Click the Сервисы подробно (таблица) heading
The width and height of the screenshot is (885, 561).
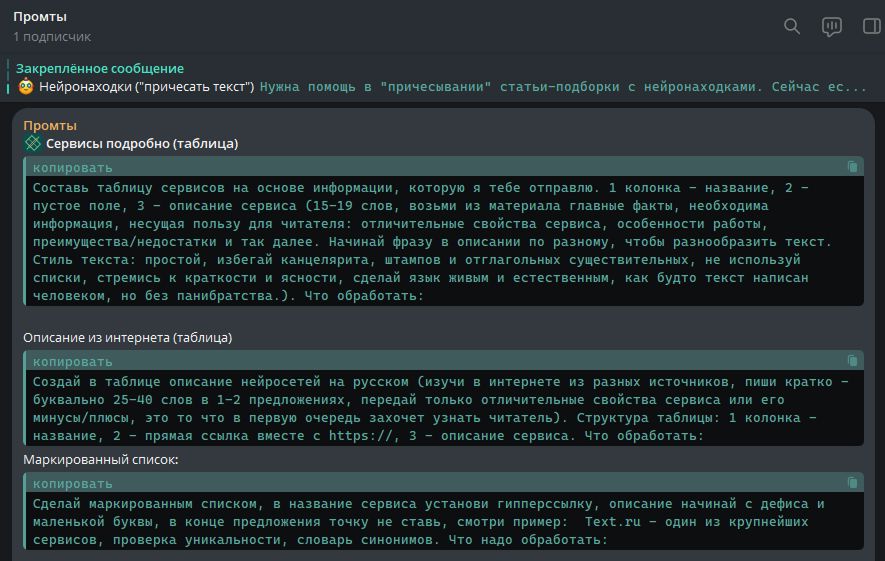pos(142,144)
